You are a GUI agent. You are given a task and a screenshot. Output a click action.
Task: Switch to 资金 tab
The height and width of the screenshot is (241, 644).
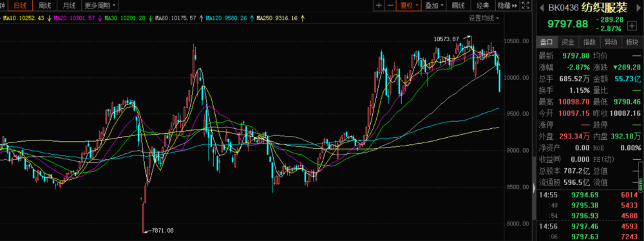(568, 42)
